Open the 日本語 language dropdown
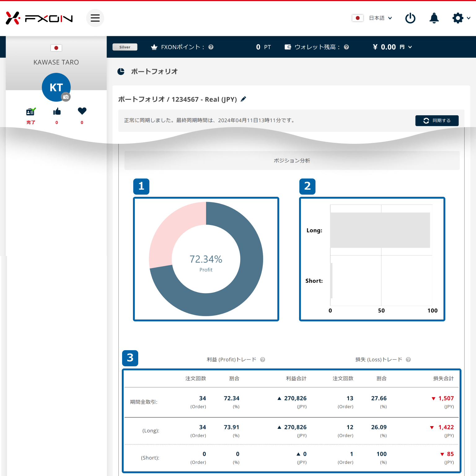This screenshot has width=476, height=476. 381,18
